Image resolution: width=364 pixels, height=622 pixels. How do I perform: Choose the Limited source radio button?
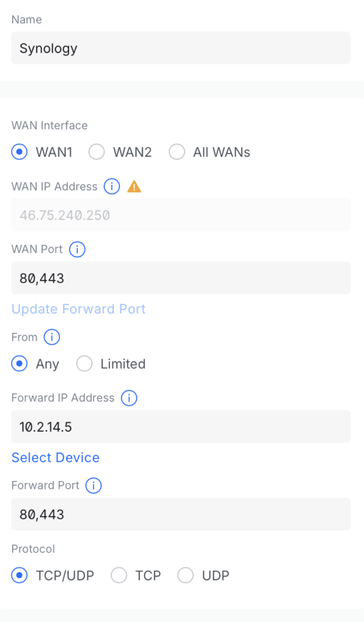pos(84,364)
